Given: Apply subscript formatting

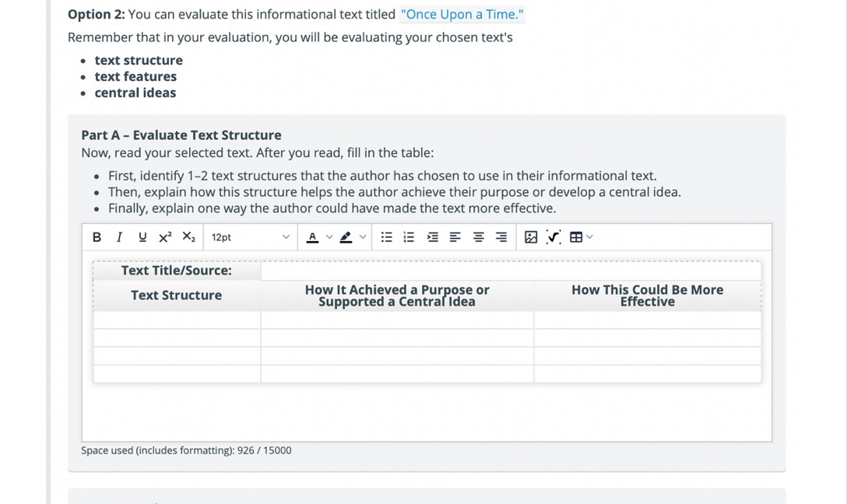Looking at the screenshot, I should click(x=188, y=237).
